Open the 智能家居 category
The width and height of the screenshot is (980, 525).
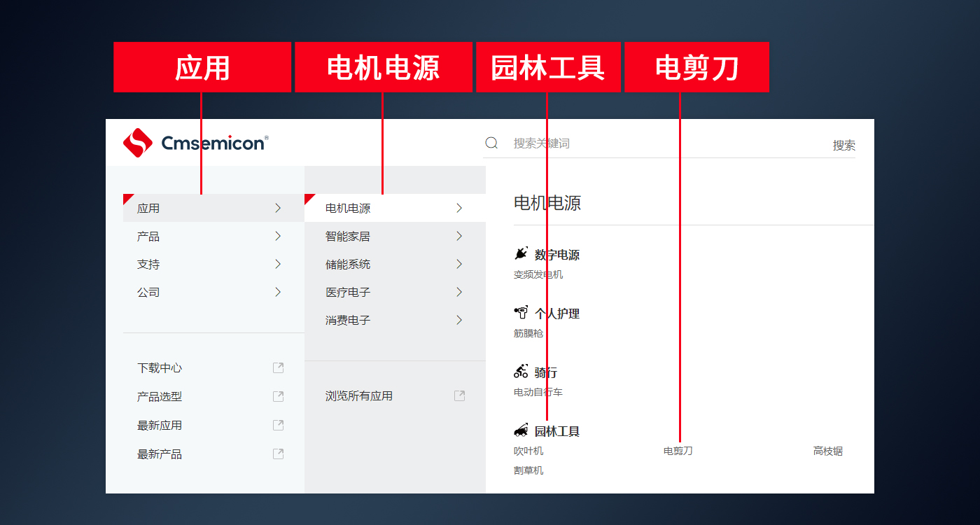click(395, 236)
